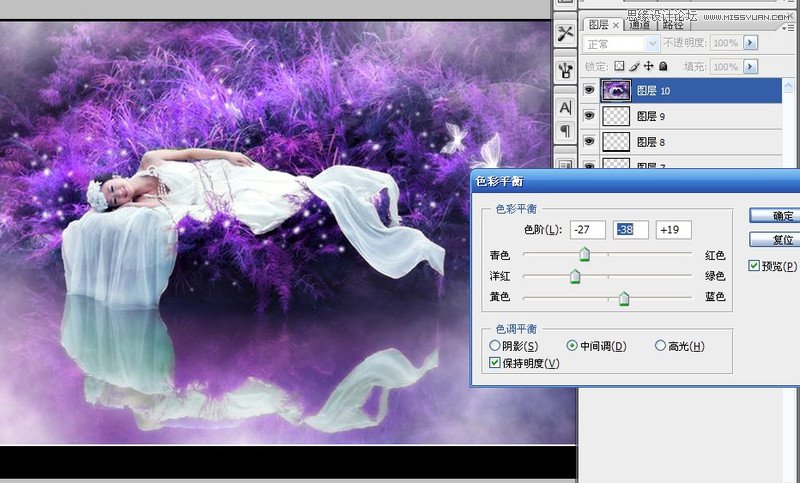Open the Paragraph panel icon
This screenshot has height=483, width=800.
point(565,131)
